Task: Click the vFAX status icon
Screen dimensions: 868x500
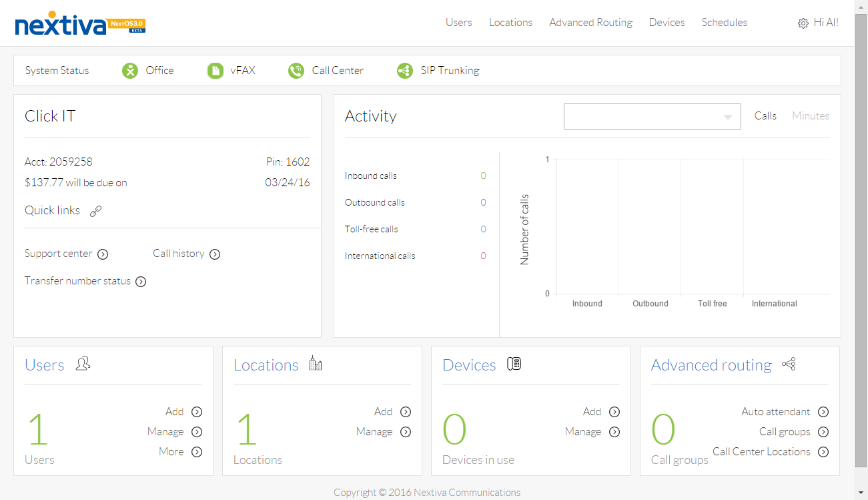Action: pos(215,70)
